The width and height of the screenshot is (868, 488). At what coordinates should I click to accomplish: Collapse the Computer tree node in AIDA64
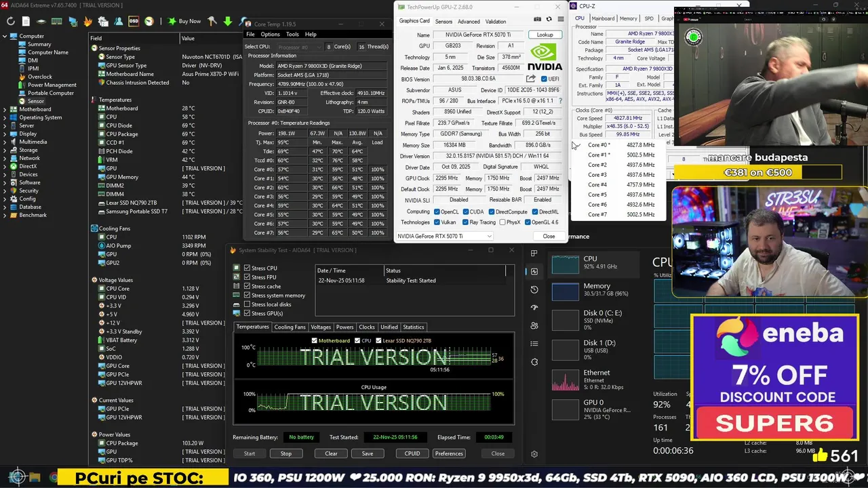coord(5,36)
